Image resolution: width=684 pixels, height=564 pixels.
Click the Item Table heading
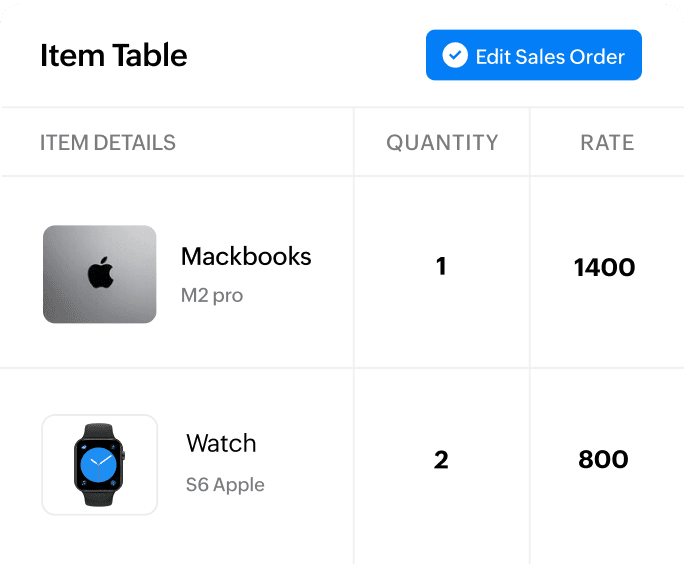[113, 56]
